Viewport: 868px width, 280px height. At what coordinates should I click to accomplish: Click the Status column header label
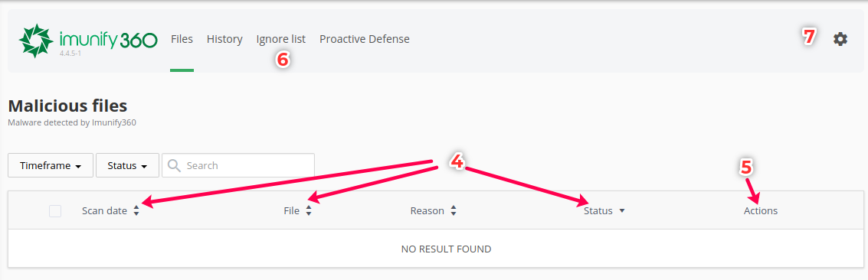point(598,211)
